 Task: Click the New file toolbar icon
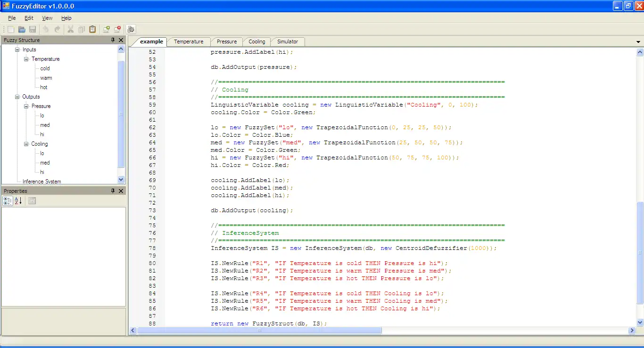tap(11, 29)
